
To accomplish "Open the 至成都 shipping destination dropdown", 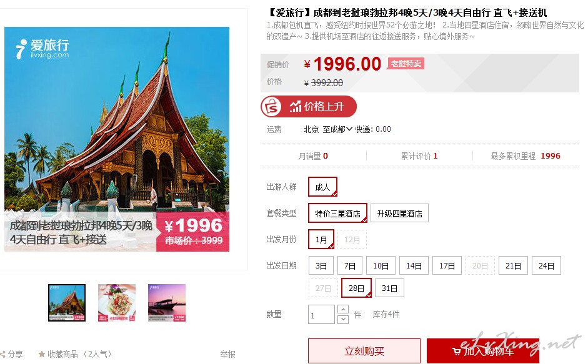I will (x=337, y=129).
